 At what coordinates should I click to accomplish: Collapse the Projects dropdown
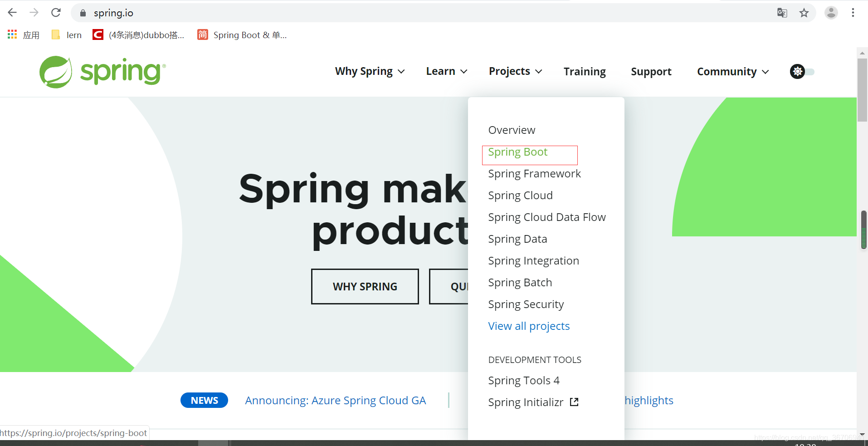pyautogui.click(x=515, y=72)
